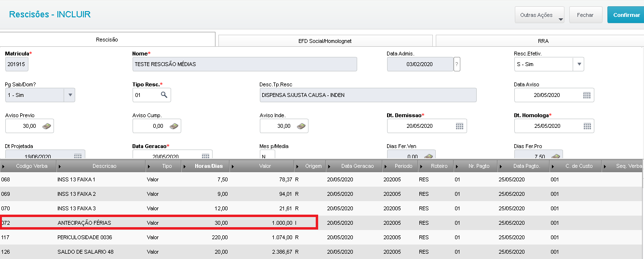Screen dimensions: 644x259
Task: Open calculator icon in Dias Fer.Ven field
Action: (429, 156)
